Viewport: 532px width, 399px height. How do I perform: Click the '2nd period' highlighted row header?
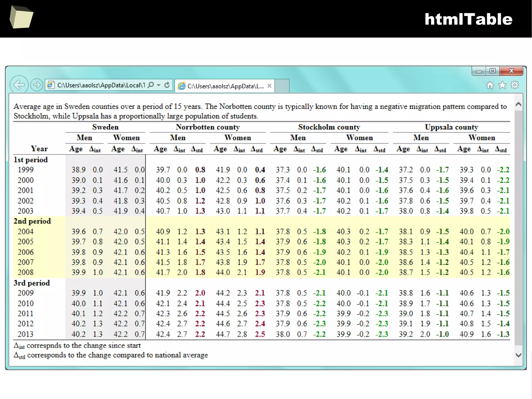[x=32, y=221]
